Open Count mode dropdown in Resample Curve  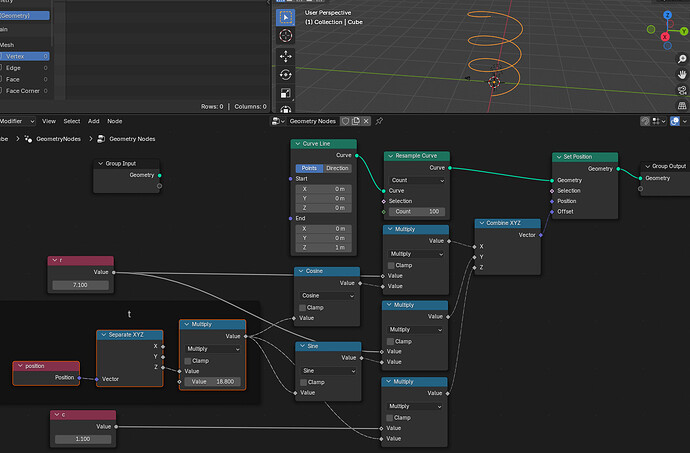(x=417, y=180)
